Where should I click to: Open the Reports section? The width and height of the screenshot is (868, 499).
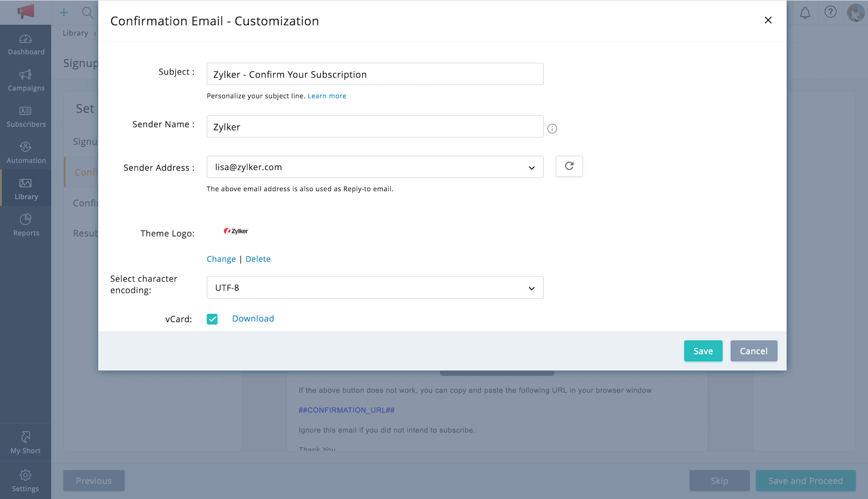(25, 225)
